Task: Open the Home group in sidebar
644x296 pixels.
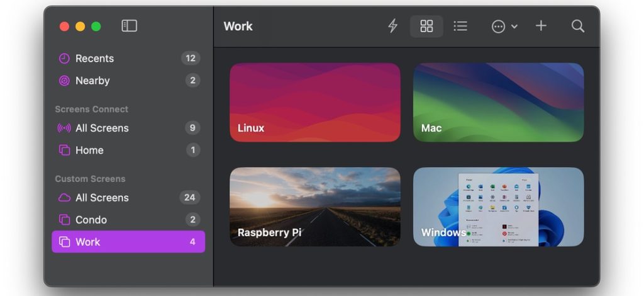Action: pyautogui.click(x=89, y=150)
